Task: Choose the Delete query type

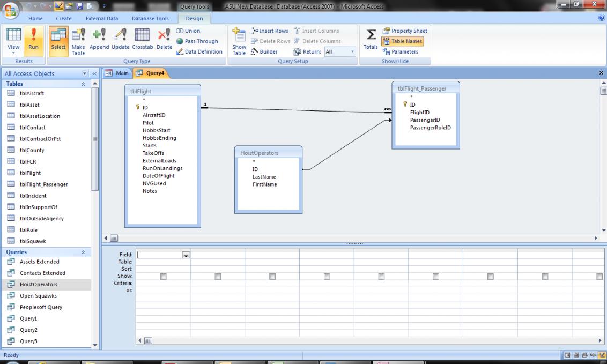Action: click(x=164, y=39)
